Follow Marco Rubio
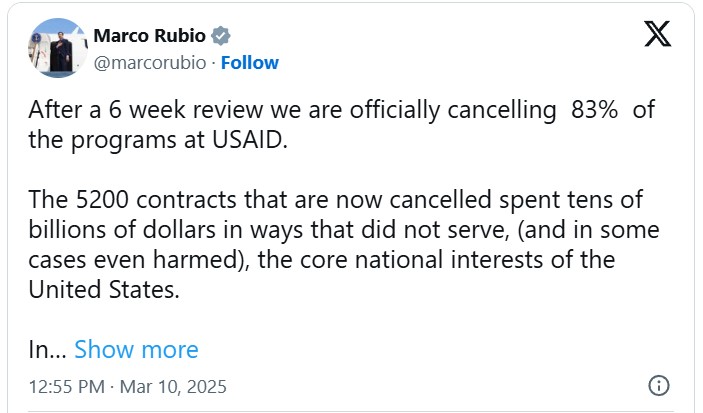Image resolution: width=703 pixels, height=413 pixels. [x=249, y=63]
